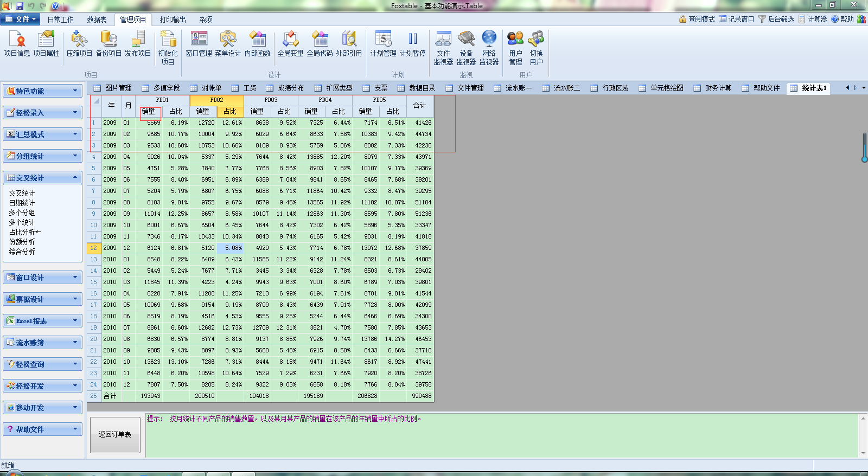Image resolution: width=868 pixels, height=476 pixels.
Task: Click the 合计 column header
Action: point(420,105)
